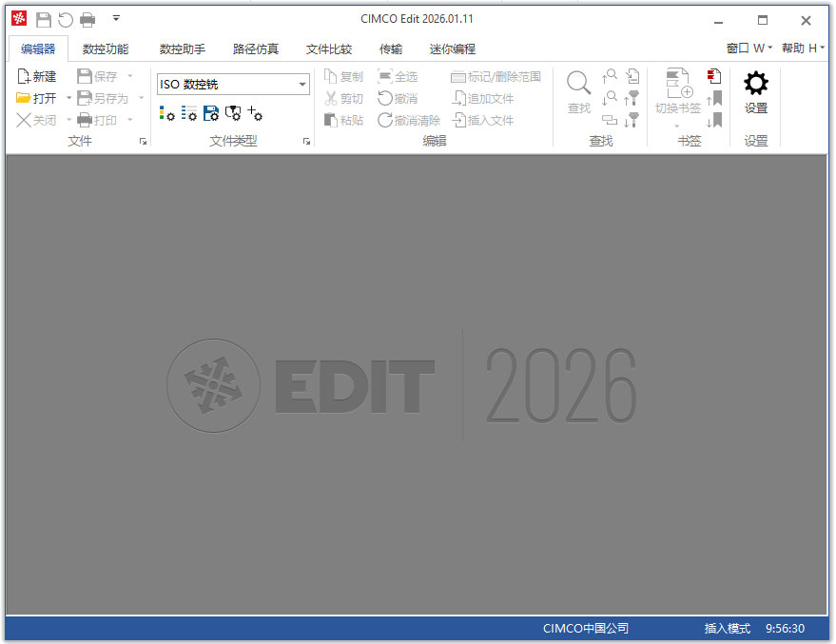Screen dimensions: 836x644
Task: Click the 切换书签 toggle bookmark icon
Action: 678,91
